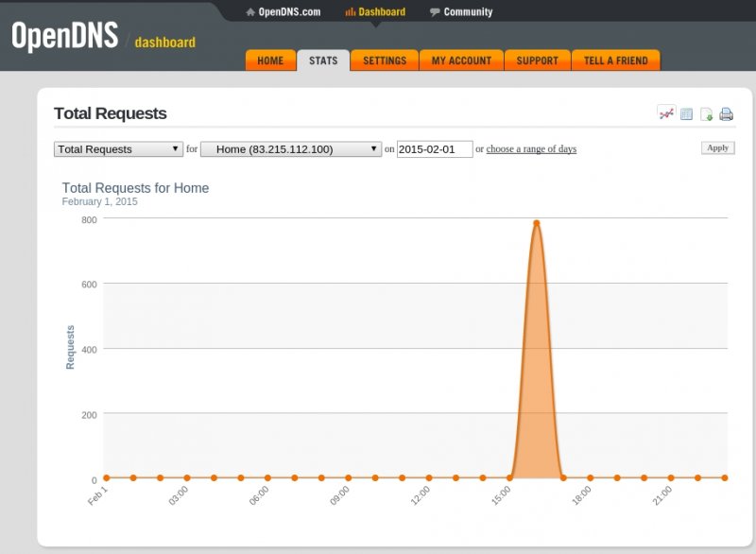Open the SUPPORT tab

pos(537,61)
